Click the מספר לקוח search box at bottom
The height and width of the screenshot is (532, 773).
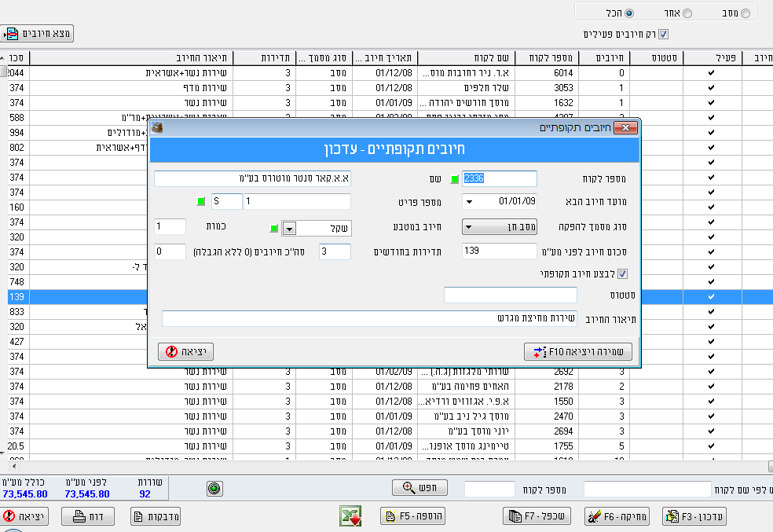point(489,490)
